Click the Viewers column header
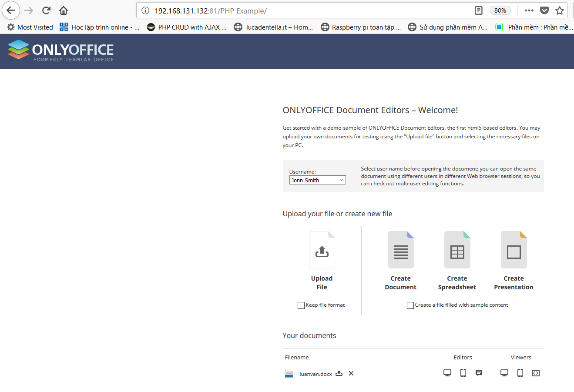The image size is (574, 392). (x=521, y=358)
